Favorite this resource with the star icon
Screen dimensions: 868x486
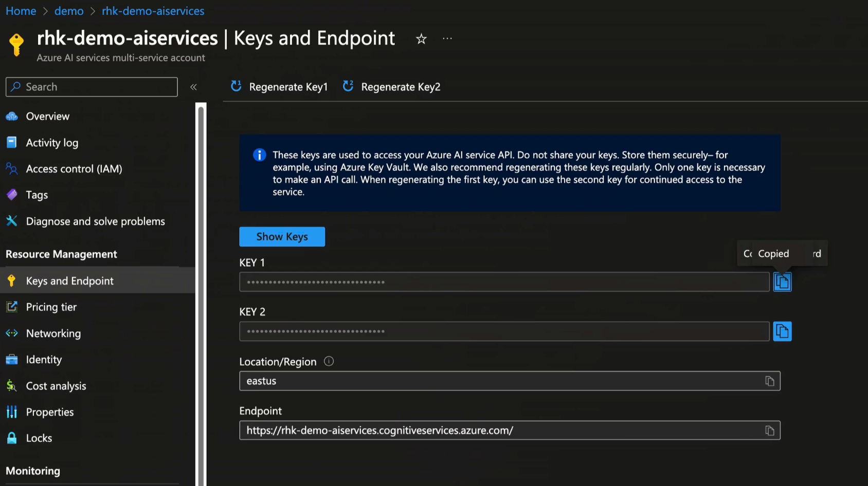[421, 39]
